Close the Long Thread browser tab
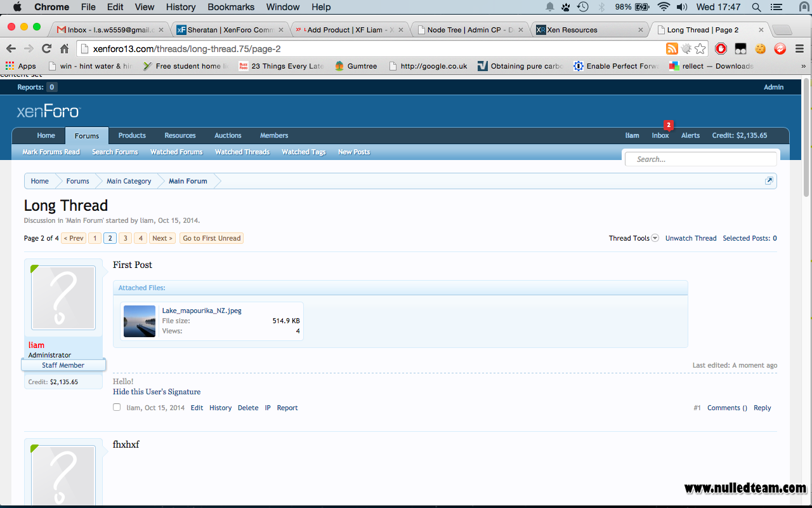 point(761,30)
